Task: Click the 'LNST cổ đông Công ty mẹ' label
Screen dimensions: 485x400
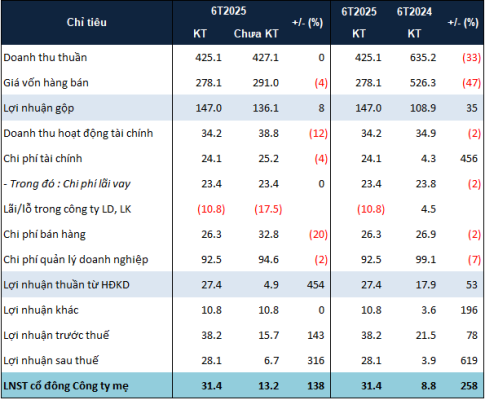Action: pyautogui.click(x=66, y=386)
